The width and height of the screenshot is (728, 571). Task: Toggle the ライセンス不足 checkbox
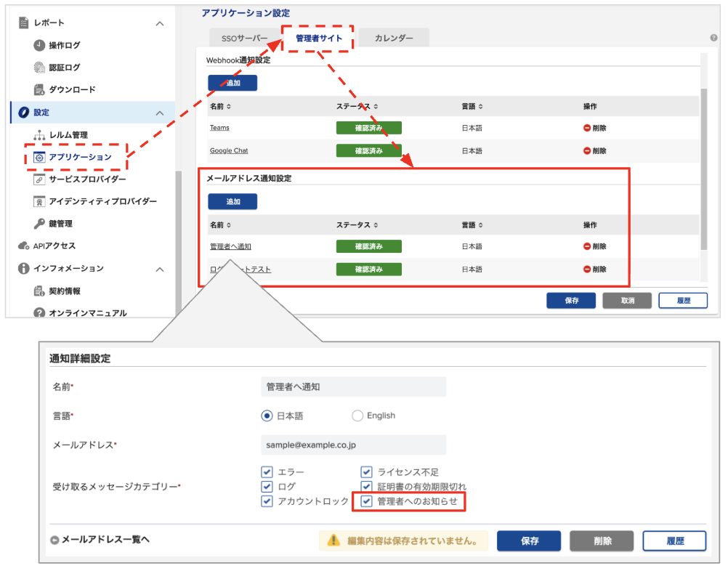point(366,471)
